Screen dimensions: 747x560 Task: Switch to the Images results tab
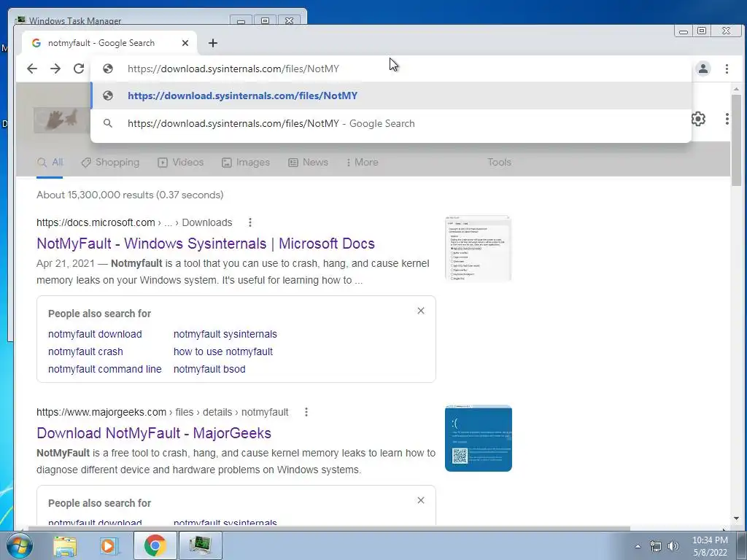245,162
